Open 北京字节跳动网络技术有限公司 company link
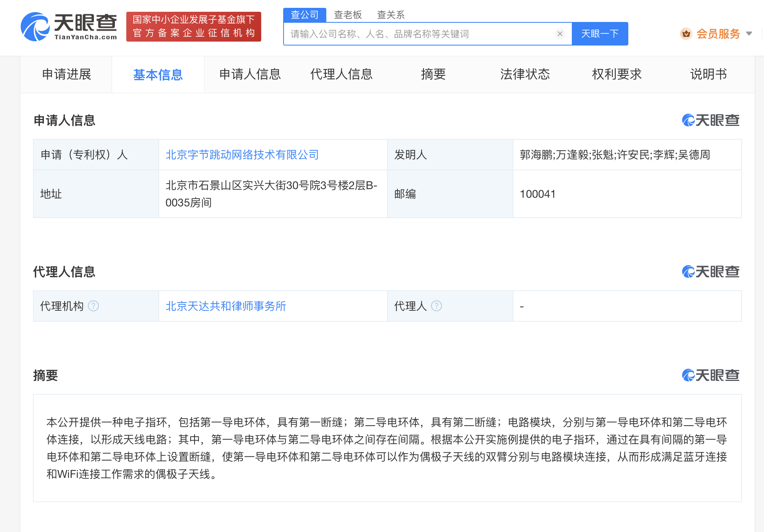Viewport: 764px width, 532px height. [x=242, y=155]
